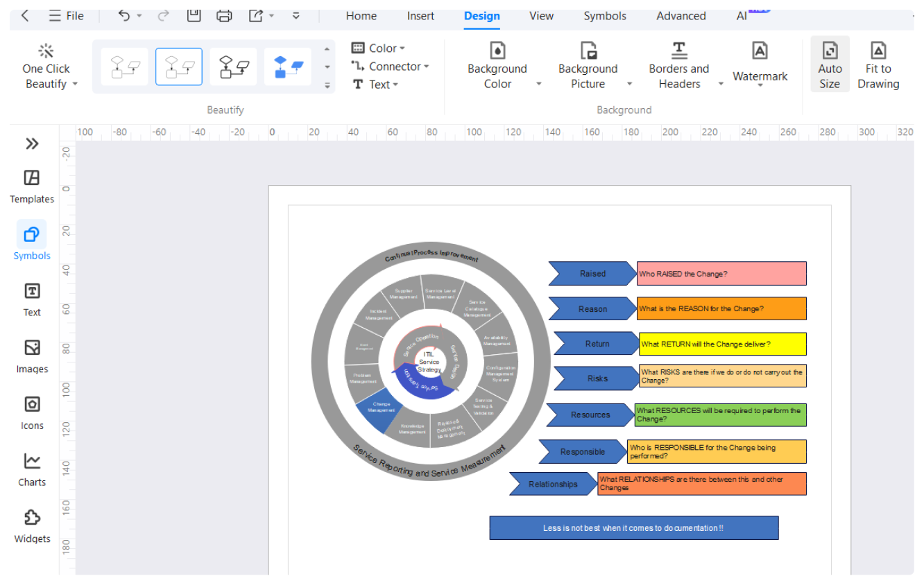Toggle the Auto Size option
Viewport: 924px width, 585px height.
830,64
